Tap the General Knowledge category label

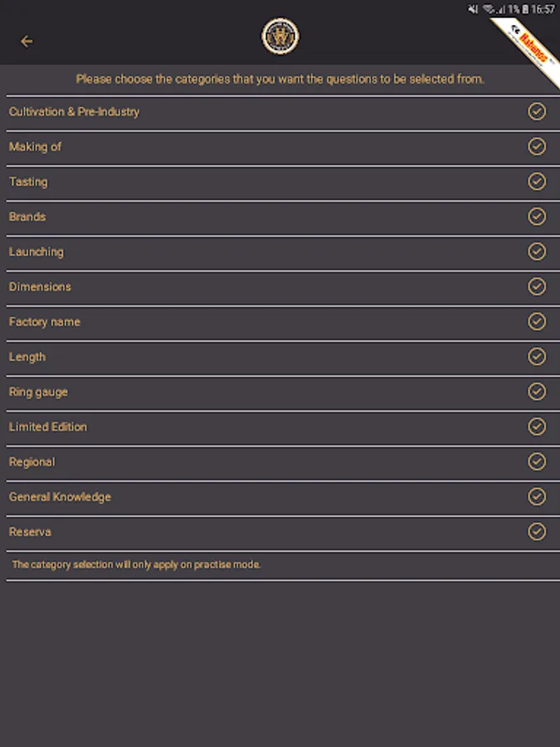point(60,497)
